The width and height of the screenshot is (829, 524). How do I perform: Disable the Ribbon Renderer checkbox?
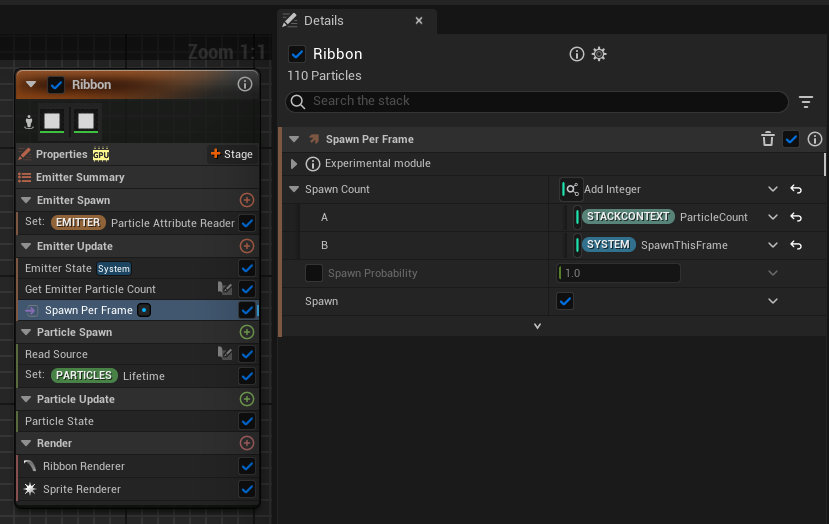pos(247,466)
